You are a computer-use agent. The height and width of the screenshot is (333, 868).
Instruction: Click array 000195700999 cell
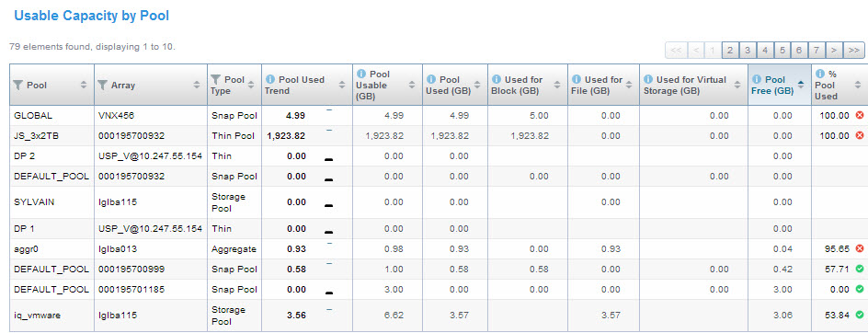tap(151, 269)
